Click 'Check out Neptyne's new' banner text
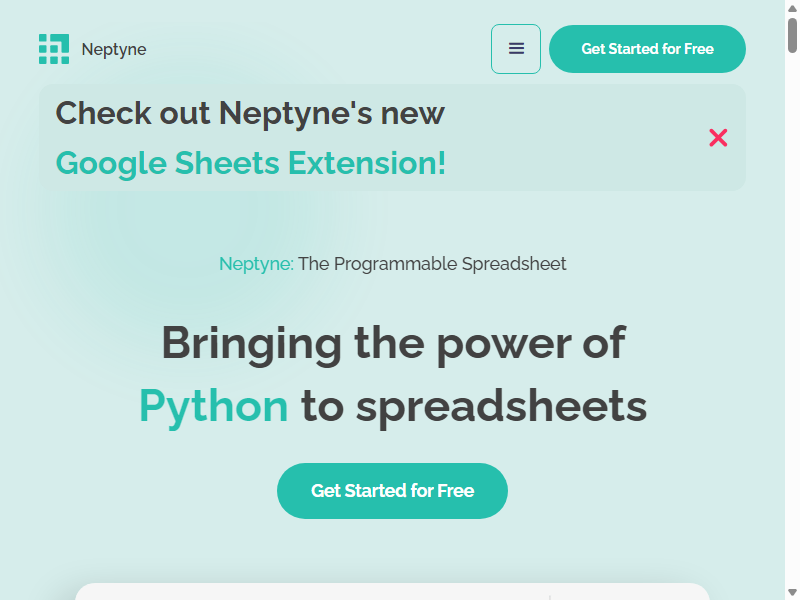This screenshot has height=600, width=800. 250,113
